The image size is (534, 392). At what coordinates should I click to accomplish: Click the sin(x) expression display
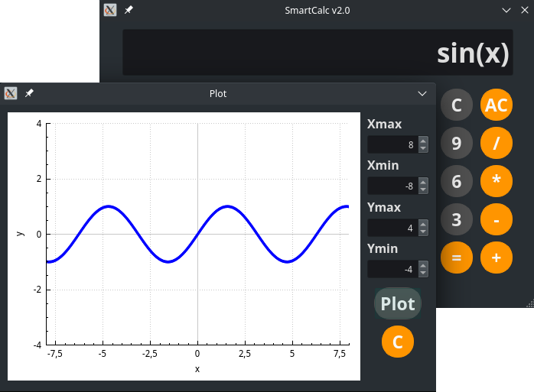coord(317,53)
